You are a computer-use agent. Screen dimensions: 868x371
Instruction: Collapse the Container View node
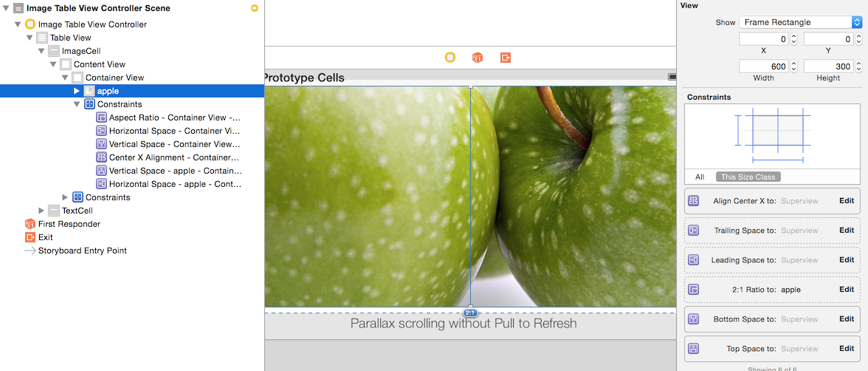click(65, 78)
